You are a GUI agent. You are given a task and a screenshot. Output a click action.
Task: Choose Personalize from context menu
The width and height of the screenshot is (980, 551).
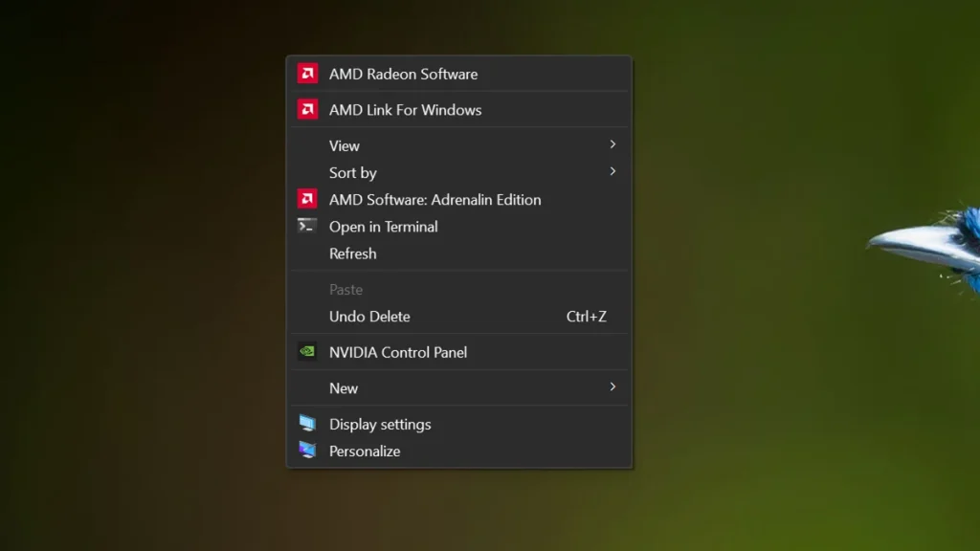point(458,451)
